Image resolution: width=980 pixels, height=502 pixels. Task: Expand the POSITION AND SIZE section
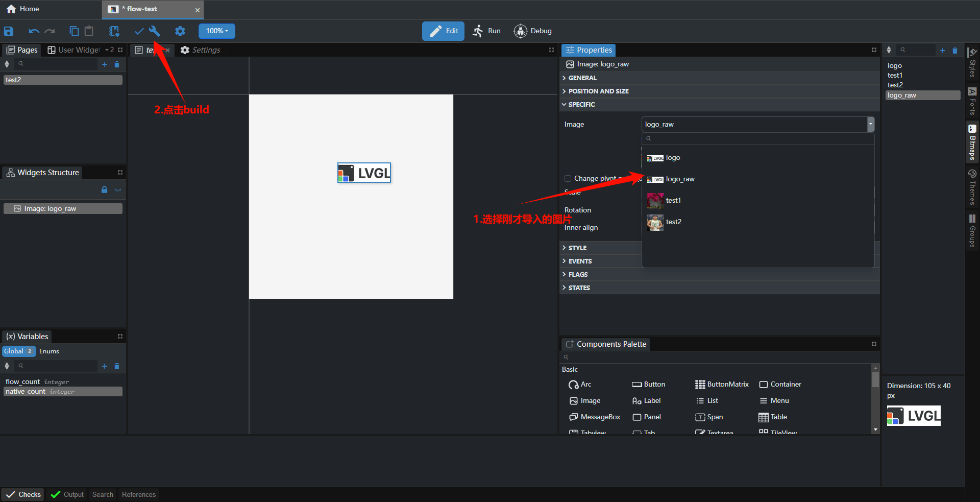[x=598, y=91]
